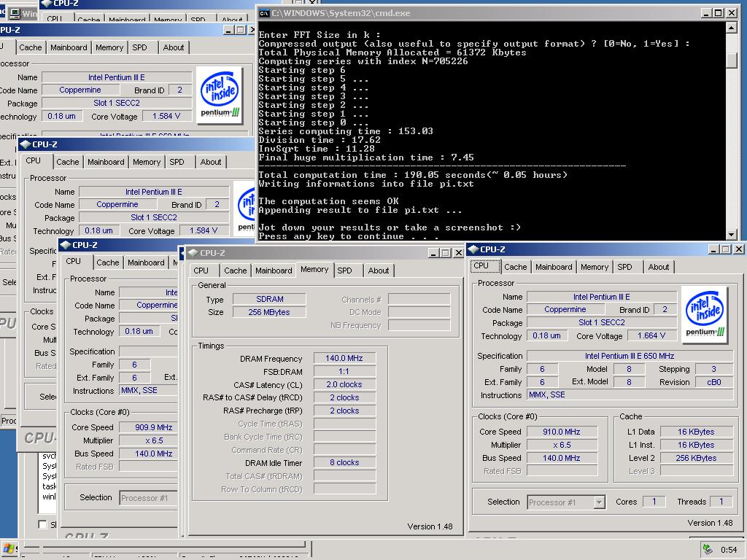
Task: Click the Safely Remove Hardware tray icon
Action: coord(708,550)
